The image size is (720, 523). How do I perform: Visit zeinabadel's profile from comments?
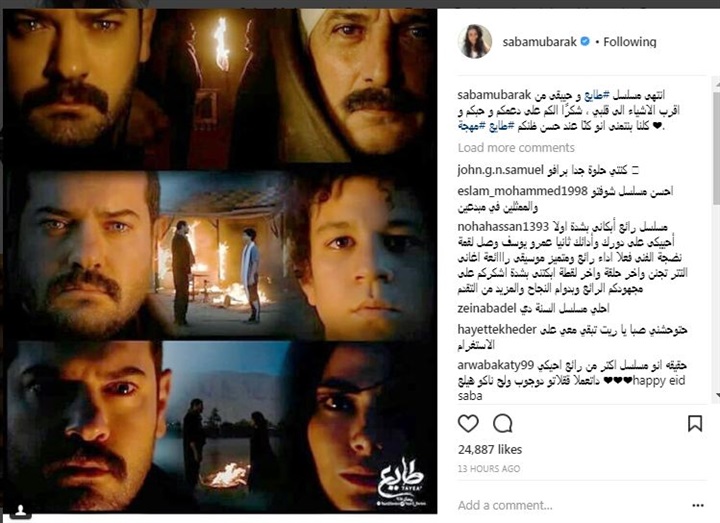click(x=487, y=308)
